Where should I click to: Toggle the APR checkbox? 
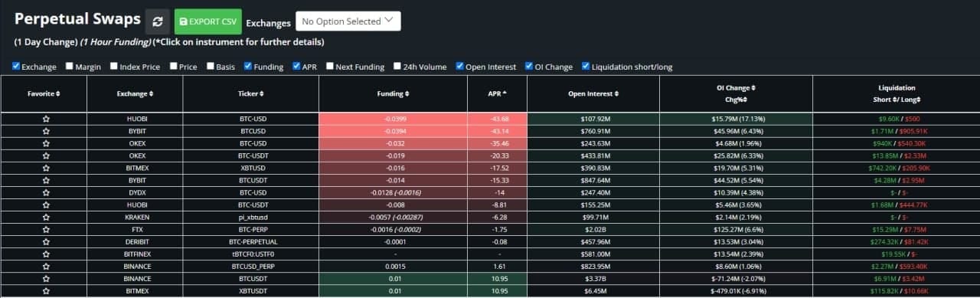[x=296, y=67]
